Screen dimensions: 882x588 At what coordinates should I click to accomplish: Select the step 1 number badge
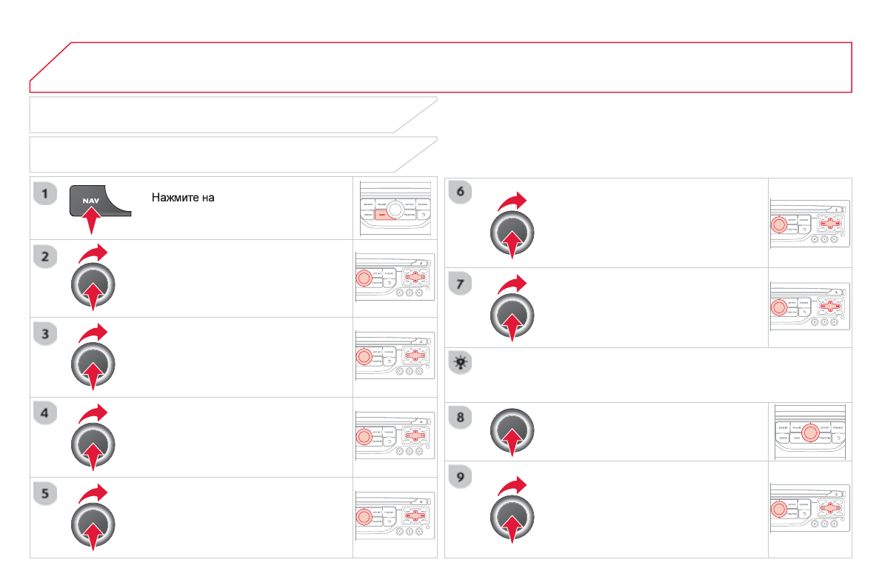pos(45,195)
